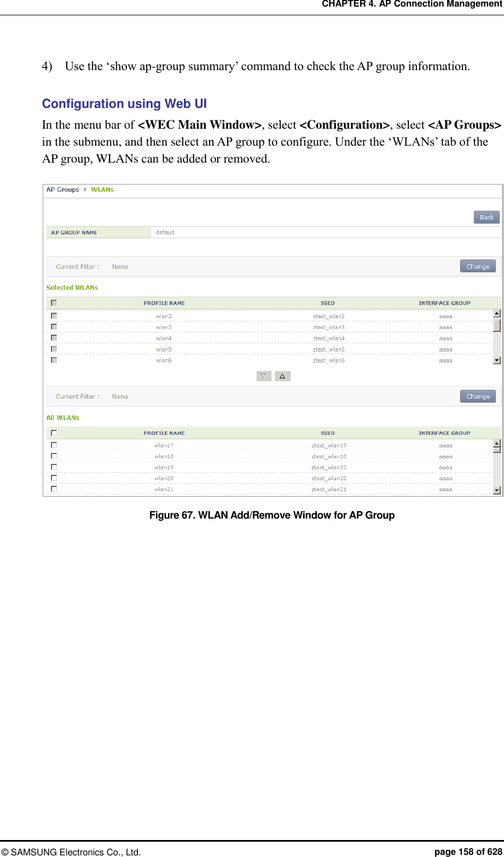Viewport: 504px width, 857px height.
Task: Click PROFILE NAME header in Selected WLANs table
Action: click(x=164, y=303)
